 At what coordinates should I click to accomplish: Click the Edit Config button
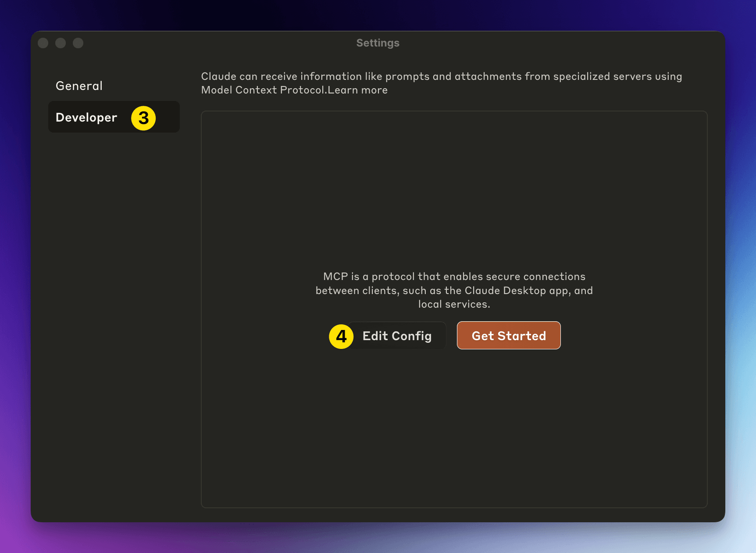pos(397,336)
